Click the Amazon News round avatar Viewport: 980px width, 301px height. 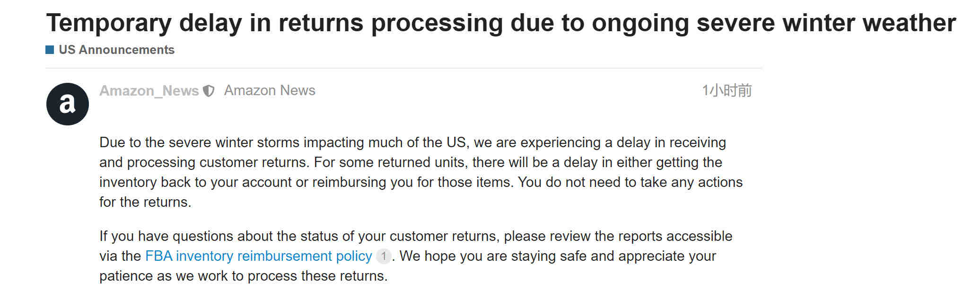(68, 104)
